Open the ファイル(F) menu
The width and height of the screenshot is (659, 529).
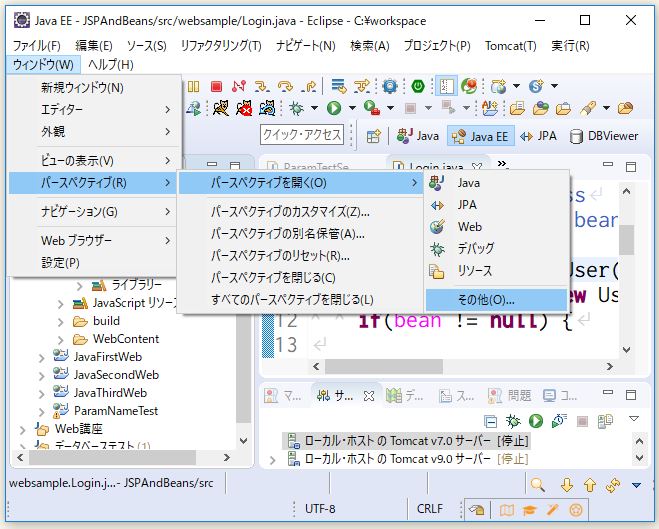37,46
